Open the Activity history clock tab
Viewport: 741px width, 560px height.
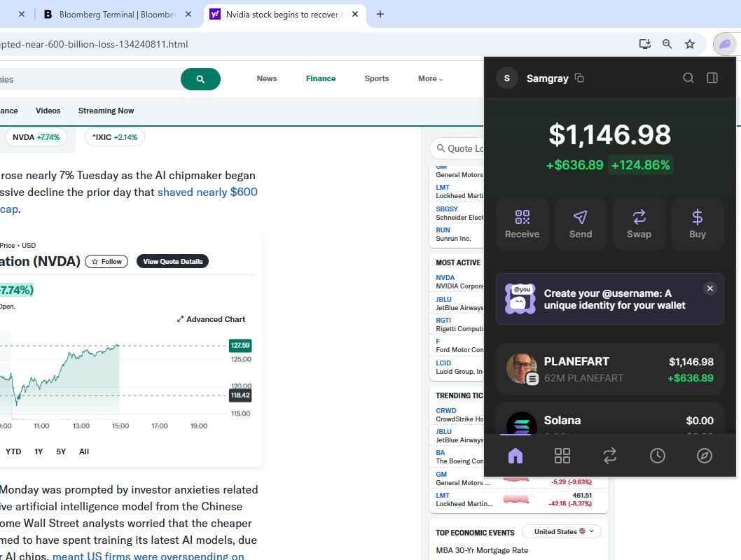click(658, 456)
